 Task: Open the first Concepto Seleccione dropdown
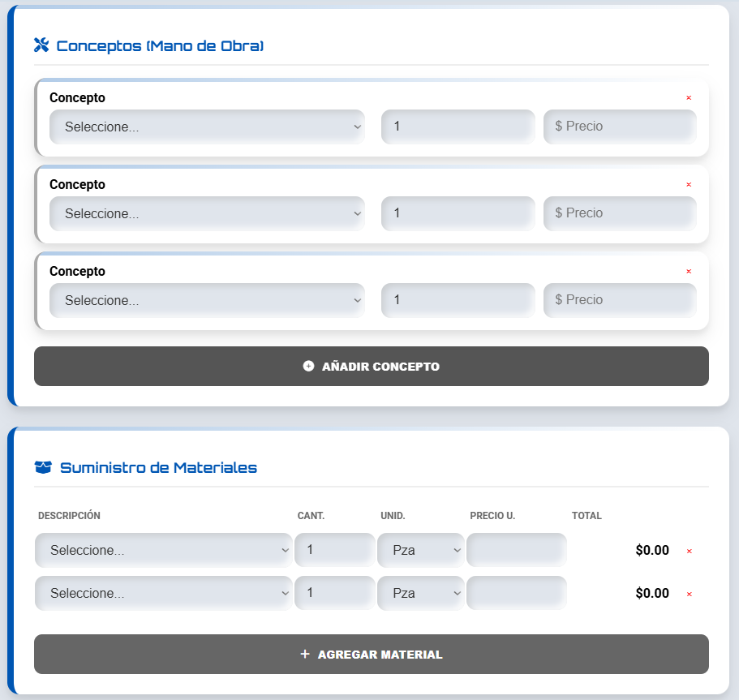coord(207,127)
